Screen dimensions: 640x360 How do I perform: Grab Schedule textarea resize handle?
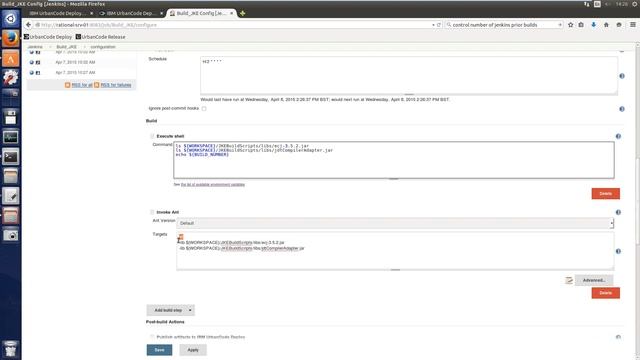pos(409,95)
